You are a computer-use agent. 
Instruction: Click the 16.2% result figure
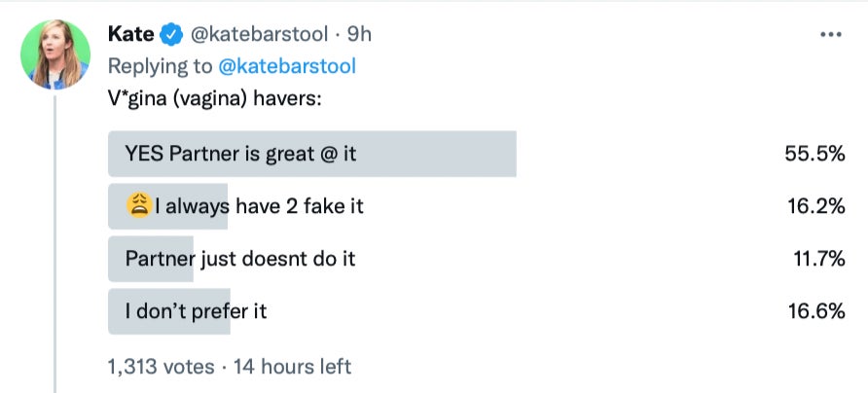click(x=814, y=206)
